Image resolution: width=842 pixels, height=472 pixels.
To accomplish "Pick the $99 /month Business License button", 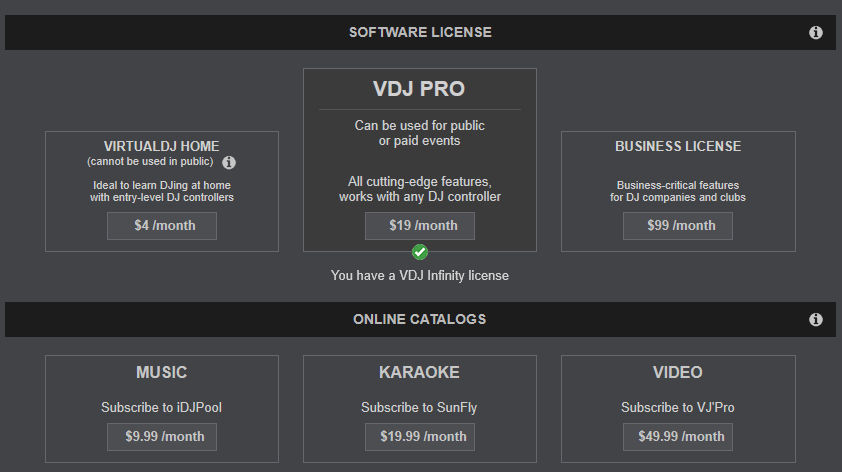I will pos(677,226).
